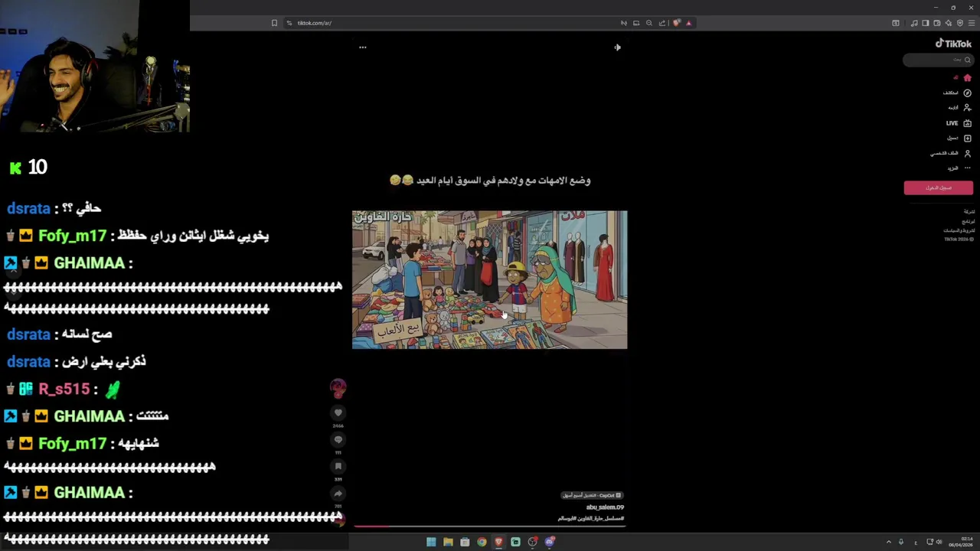Open taskbar volume speaker control
Screen dimensions: 980x551
click(939, 542)
